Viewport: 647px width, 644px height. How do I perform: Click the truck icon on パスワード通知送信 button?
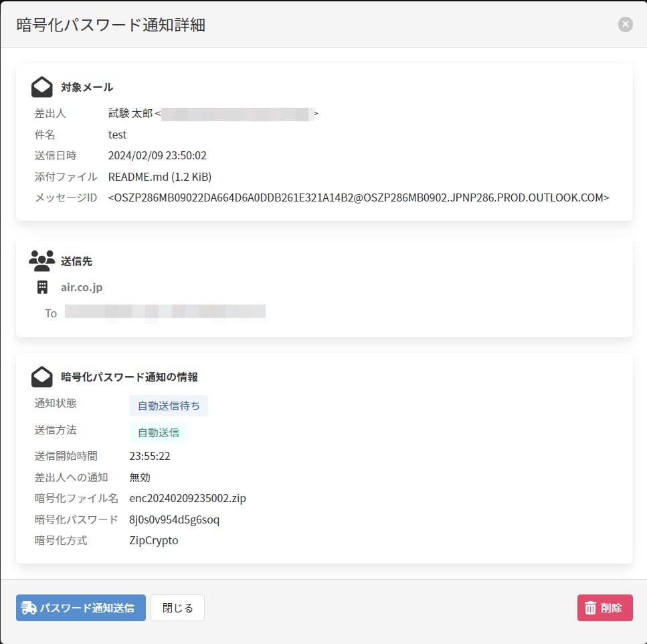click(29, 608)
